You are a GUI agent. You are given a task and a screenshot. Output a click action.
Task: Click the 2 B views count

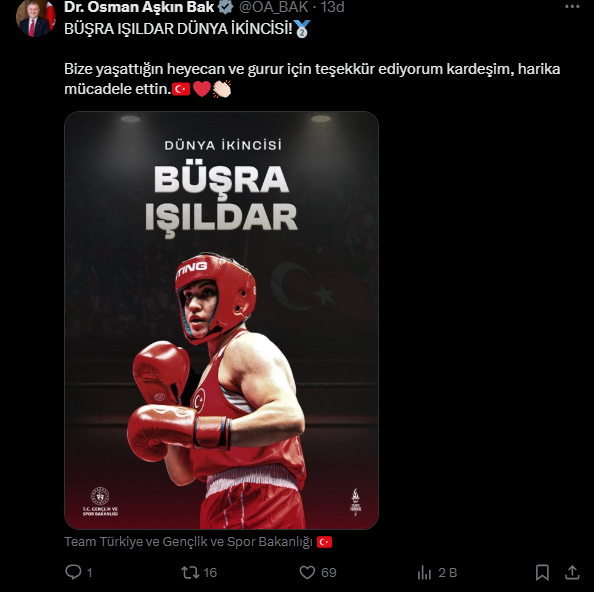point(447,572)
